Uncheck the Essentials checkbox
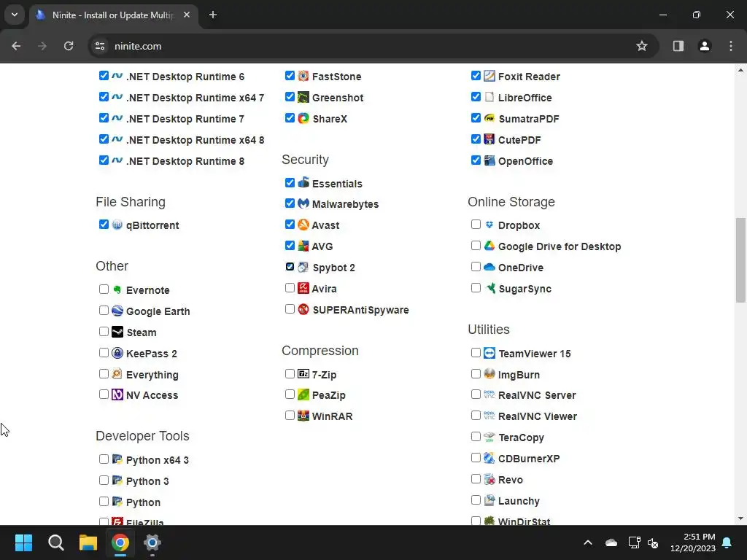 [290, 183]
